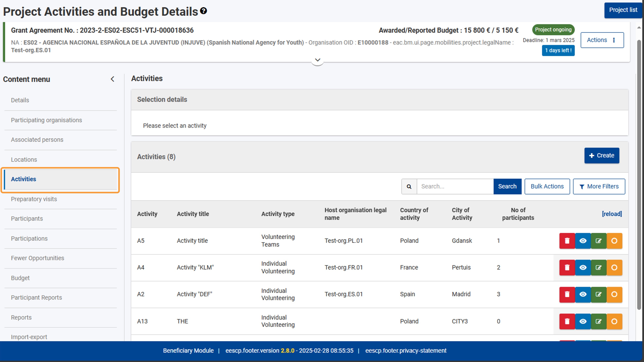The width and height of the screenshot is (644, 362).
Task: Click the "City of Activity" column header
Action: click(x=462, y=214)
